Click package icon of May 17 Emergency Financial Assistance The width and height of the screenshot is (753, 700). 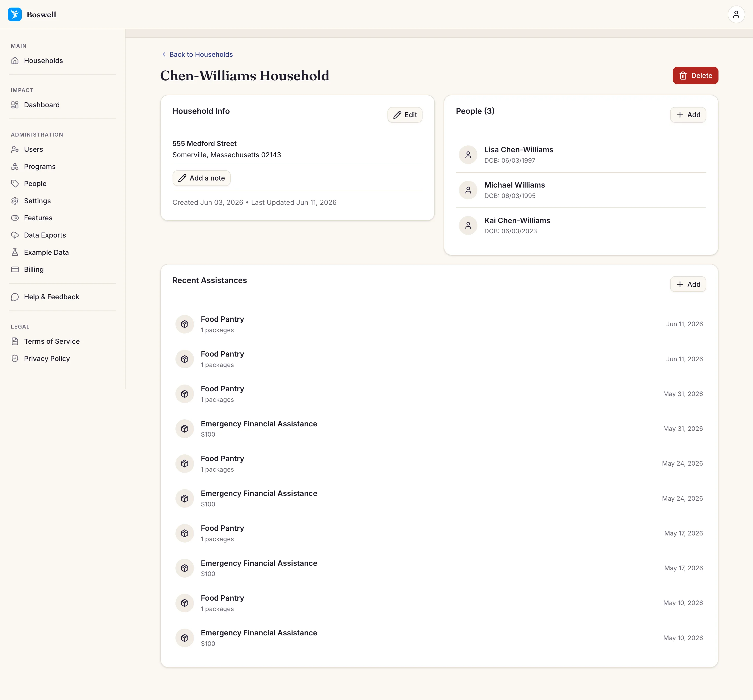click(184, 568)
